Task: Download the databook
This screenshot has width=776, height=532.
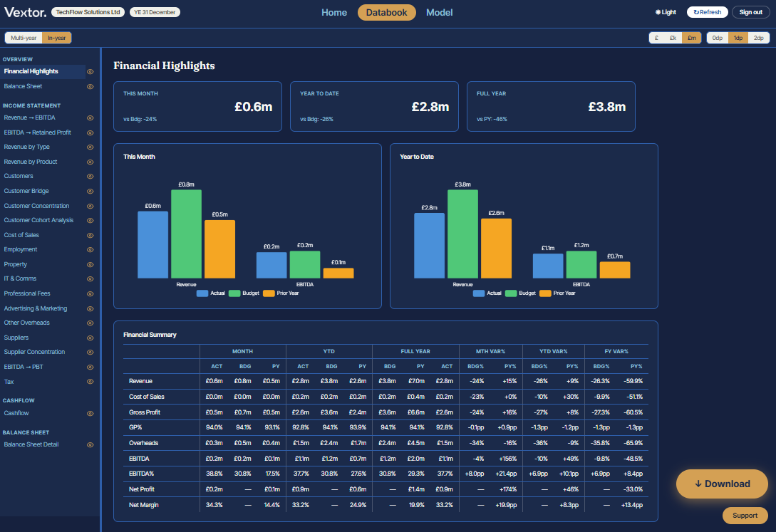Action: pyautogui.click(x=722, y=484)
